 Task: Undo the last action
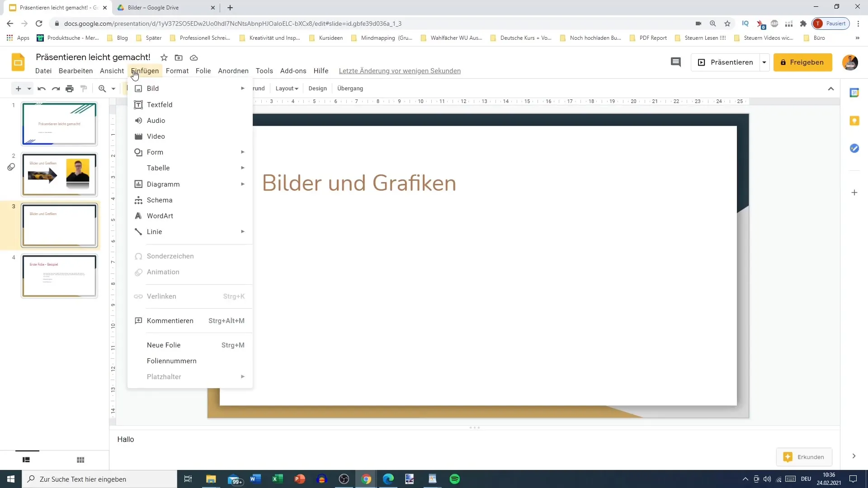[x=42, y=89]
